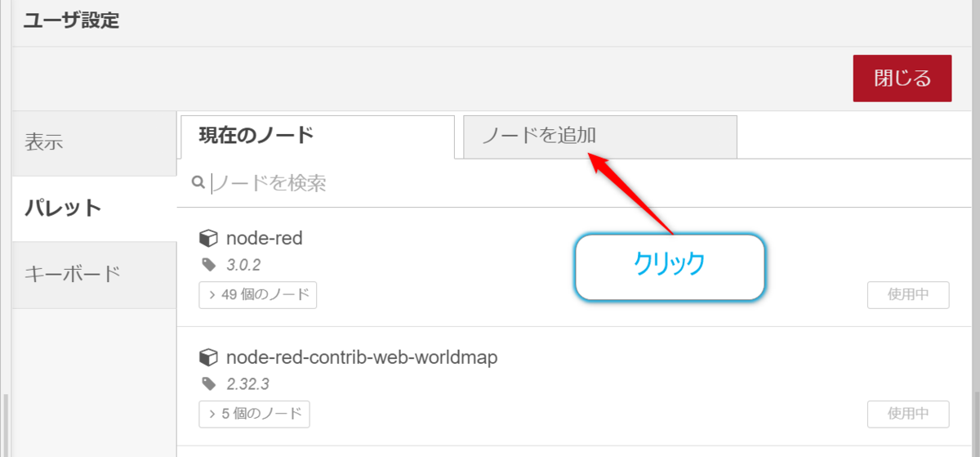Expand the 5 個のノード list
Image resolution: width=980 pixels, height=457 pixels.
254,414
